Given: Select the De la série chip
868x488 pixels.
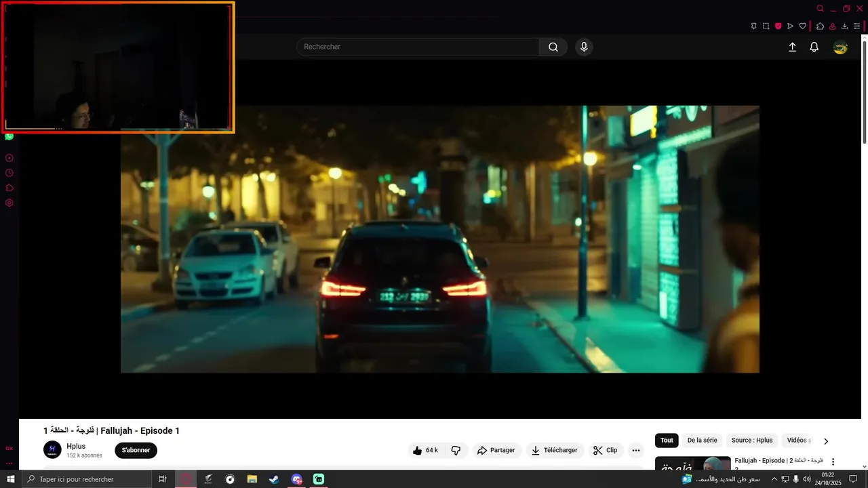Looking at the screenshot, I should click(x=702, y=441).
